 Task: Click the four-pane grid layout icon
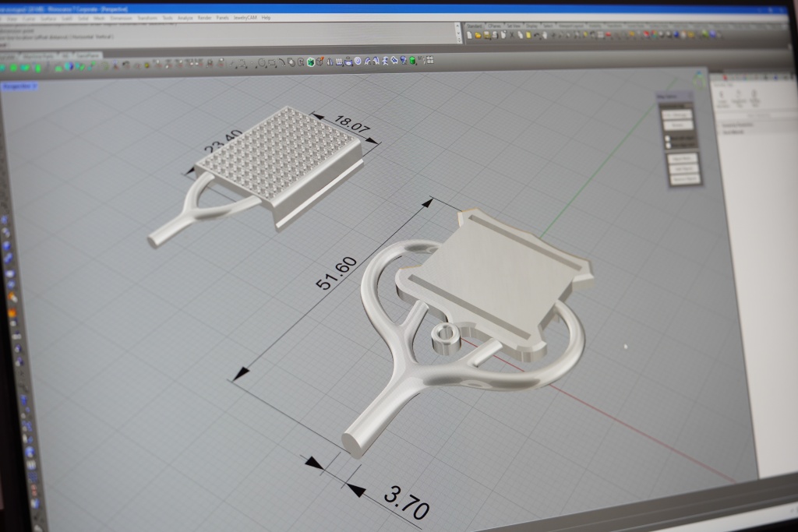(x=430, y=60)
